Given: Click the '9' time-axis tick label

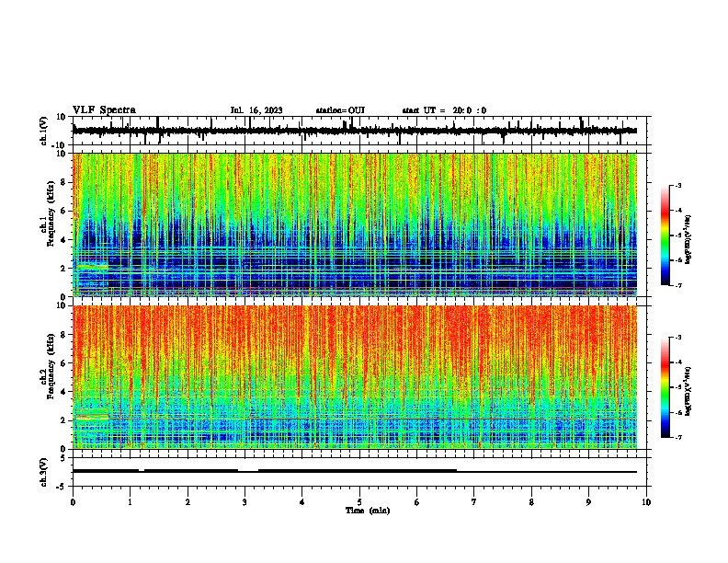Looking at the screenshot, I should click(x=588, y=502).
